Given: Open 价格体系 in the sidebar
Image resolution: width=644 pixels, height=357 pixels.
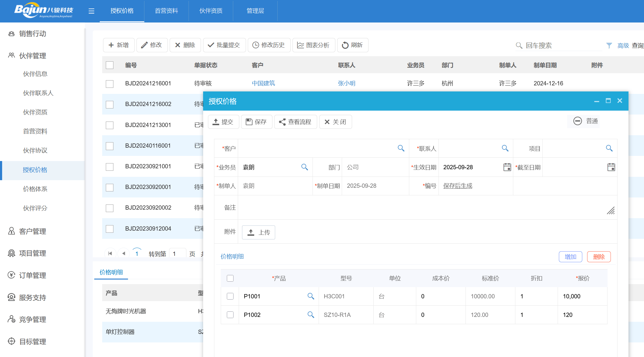Looking at the screenshot, I should [x=35, y=189].
